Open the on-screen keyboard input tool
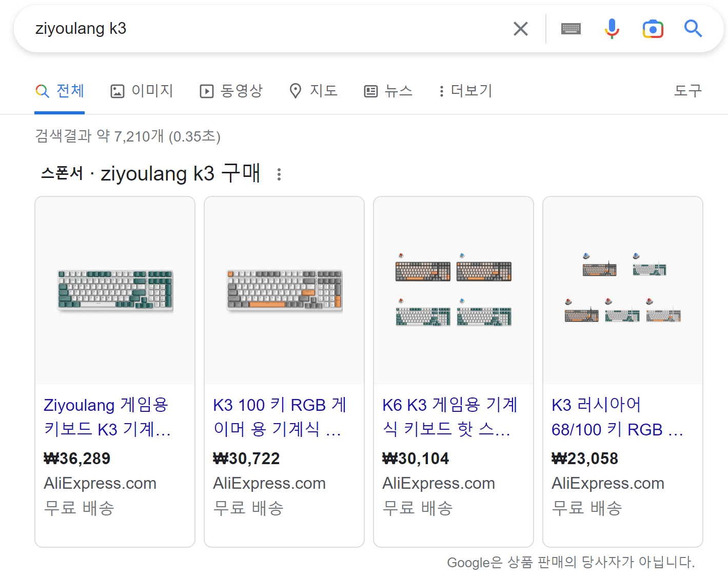 click(x=571, y=29)
